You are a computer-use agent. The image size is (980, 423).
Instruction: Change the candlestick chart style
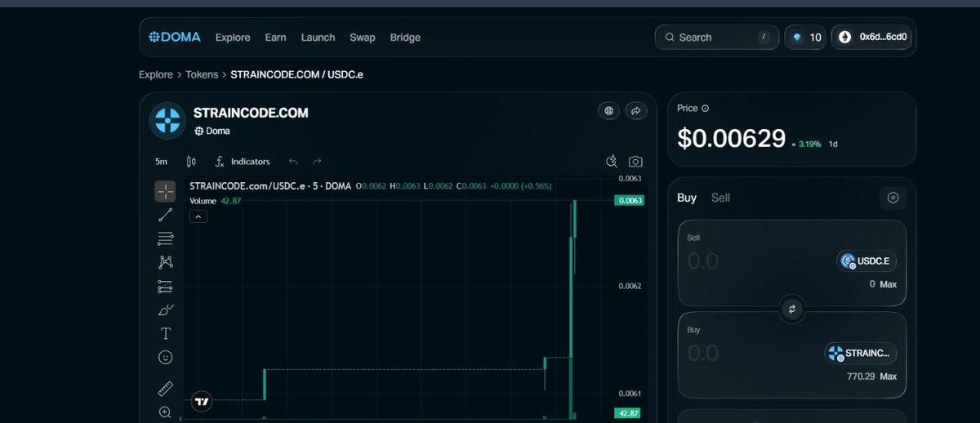point(191,162)
